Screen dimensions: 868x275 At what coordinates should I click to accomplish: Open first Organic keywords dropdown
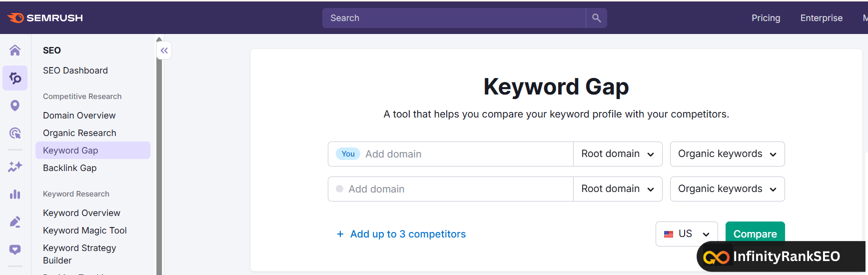(727, 154)
